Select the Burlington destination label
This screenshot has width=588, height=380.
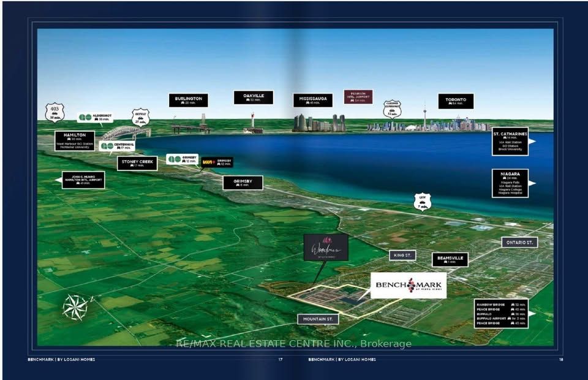188,100
